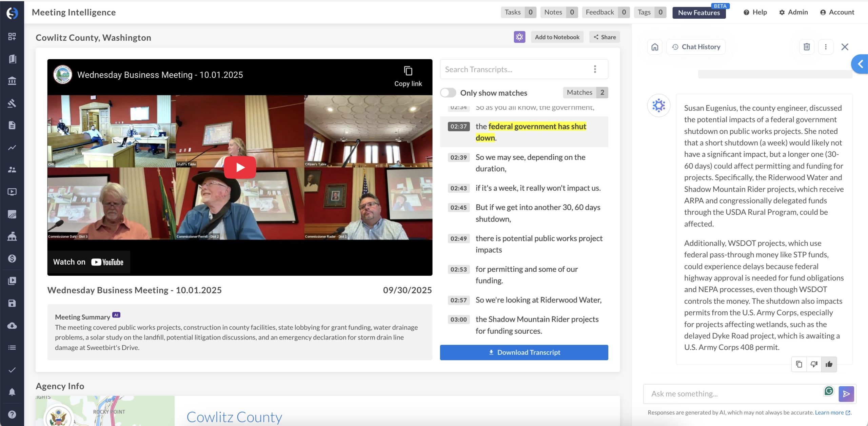Send message with purple arrow button

coord(846,394)
